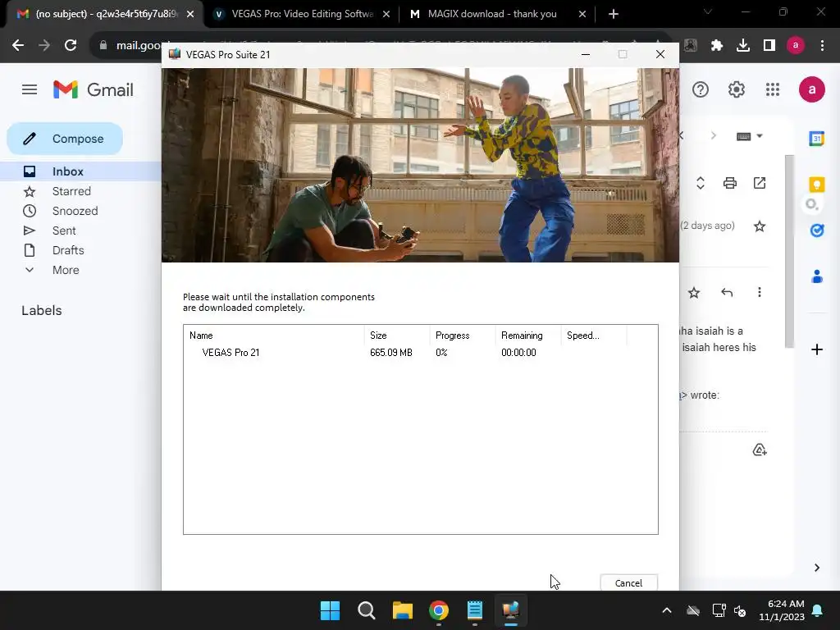Open Google apps grid
This screenshot has width=840, height=630.
(773, 89)
